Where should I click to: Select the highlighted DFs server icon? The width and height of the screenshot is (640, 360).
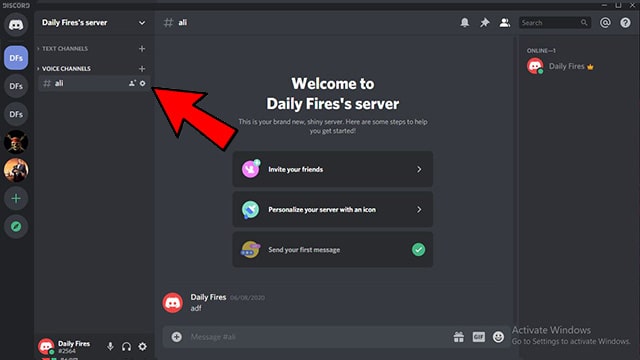[16, 58]
